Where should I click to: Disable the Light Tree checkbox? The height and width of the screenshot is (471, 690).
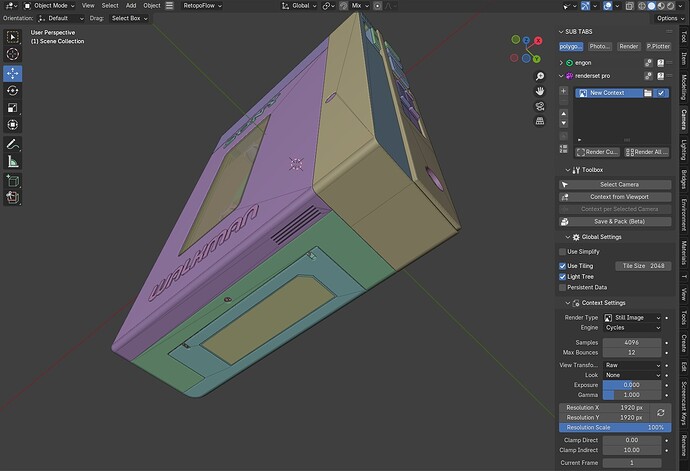click(562, 277)
